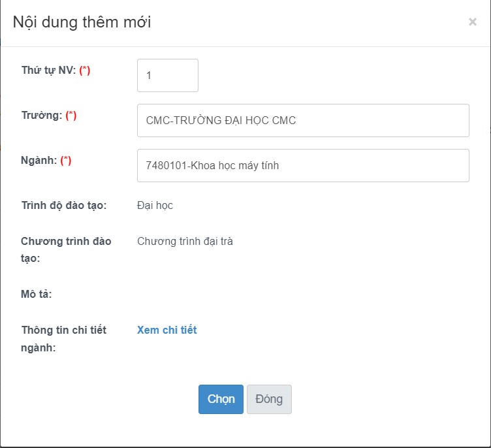Click the Thông tin chi tiết ngành label
This screenshot has width=491, height=448.
click(63, 338)
